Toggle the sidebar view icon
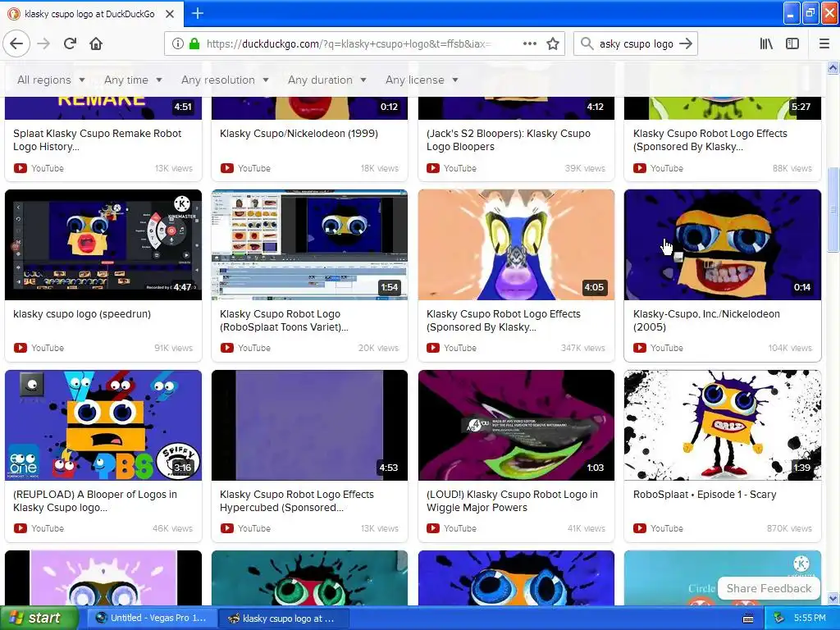This screenshot has width=840, height=630. [x=792, y=43]
